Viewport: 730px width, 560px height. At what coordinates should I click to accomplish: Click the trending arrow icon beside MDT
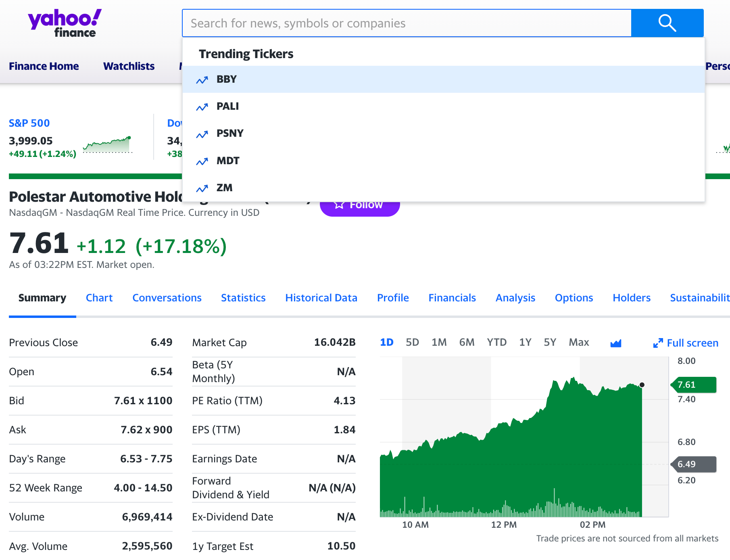[x=202, y=161]
